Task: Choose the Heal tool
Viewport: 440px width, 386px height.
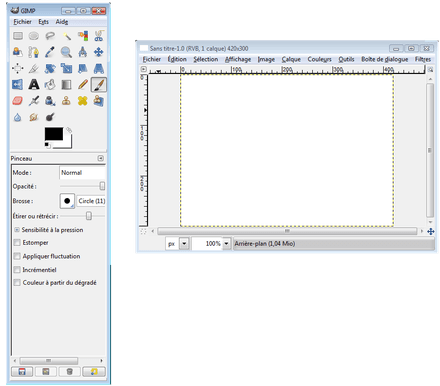Action: [x=83, y=101]
